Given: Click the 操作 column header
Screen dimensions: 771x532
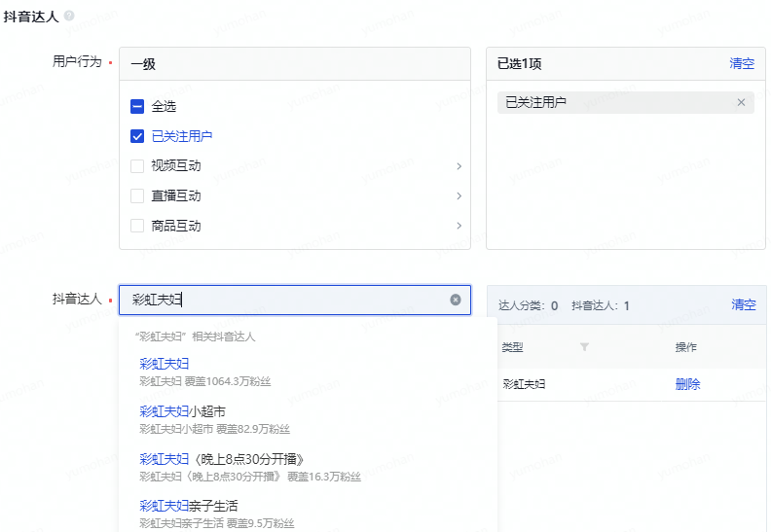Looking at the screenshot, I should (686, 347).
